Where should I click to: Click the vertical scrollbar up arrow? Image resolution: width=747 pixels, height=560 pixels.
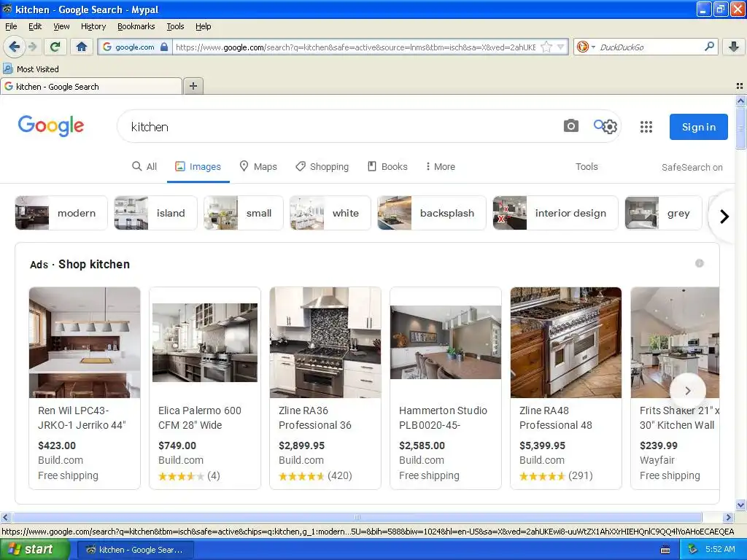tap(741, 101)
